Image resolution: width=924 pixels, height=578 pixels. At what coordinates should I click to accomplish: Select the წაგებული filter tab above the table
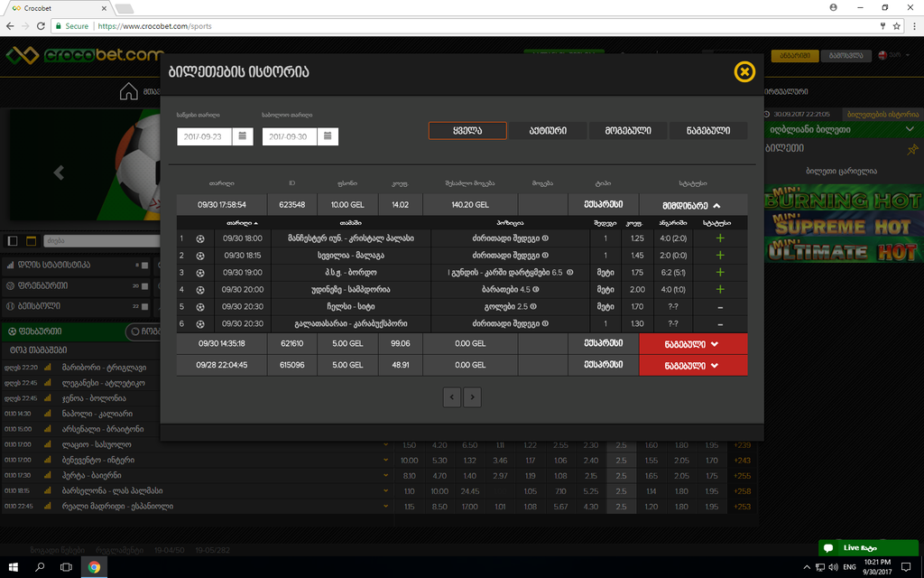[708, 130]
